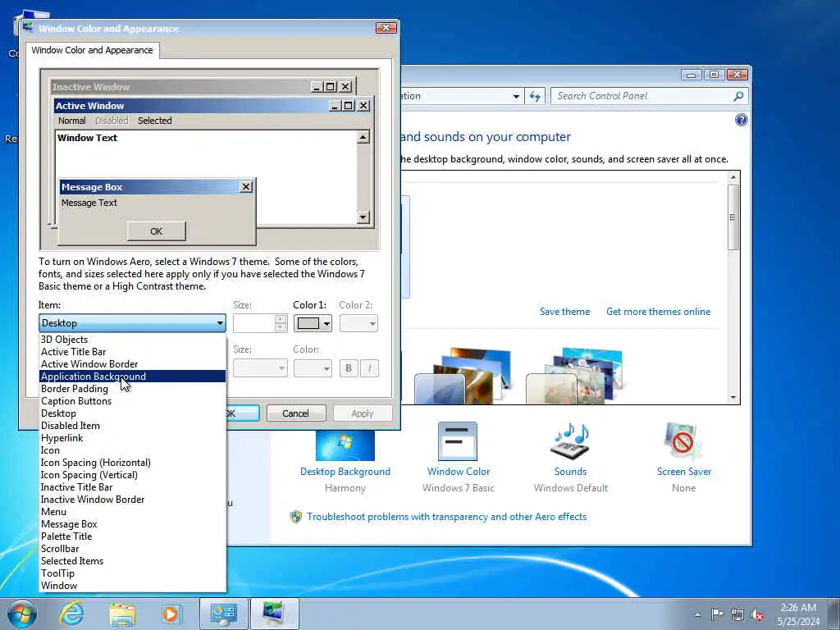The width and height of the screenshot is (840, 630).
Task: Open Desktop Background settings
Action: (x=345, y=455)
